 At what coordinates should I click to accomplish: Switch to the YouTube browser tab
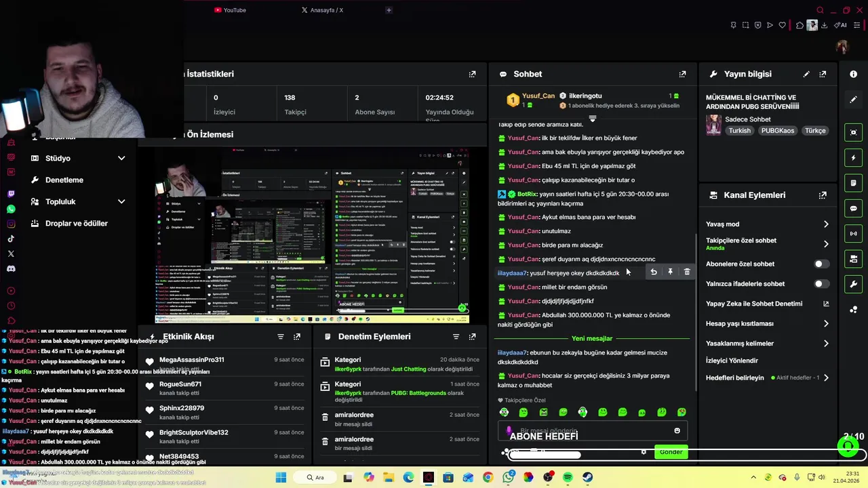pyautogui.click(x=230, y=10)
